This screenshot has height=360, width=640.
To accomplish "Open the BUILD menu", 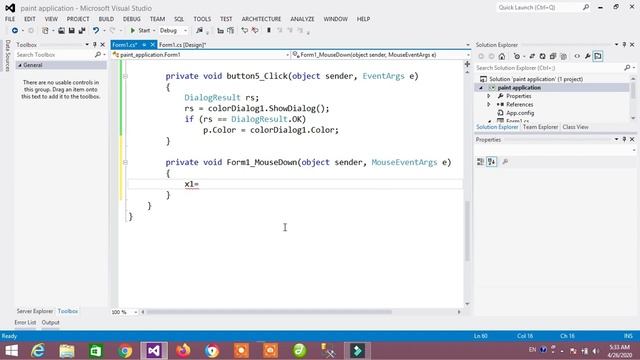I will tap(106, 19).
